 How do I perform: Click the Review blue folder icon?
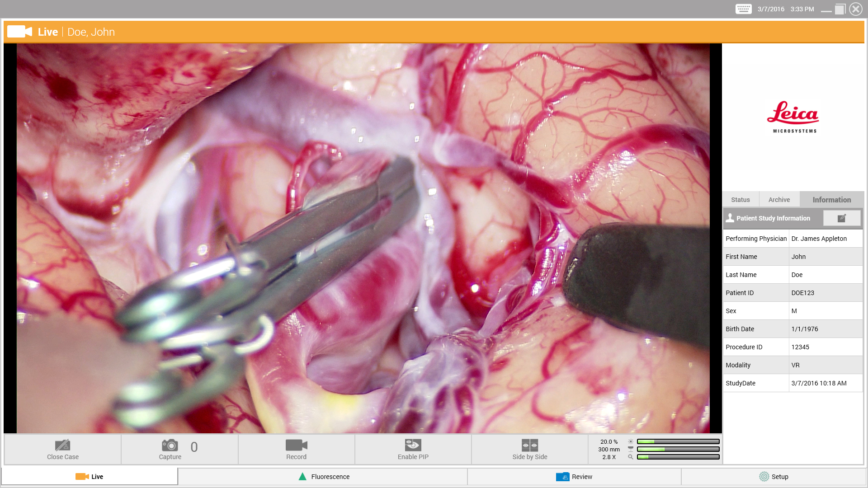coord(562,477)
